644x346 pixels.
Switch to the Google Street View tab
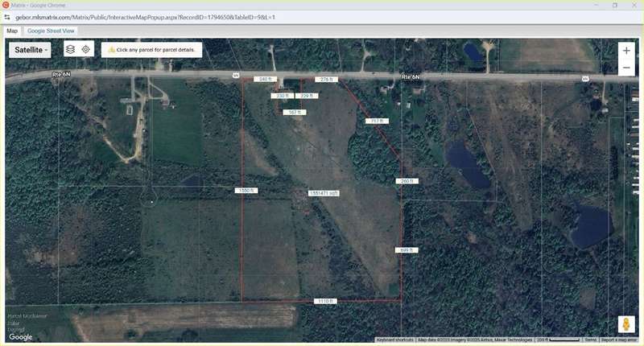(x=52, y=31)
